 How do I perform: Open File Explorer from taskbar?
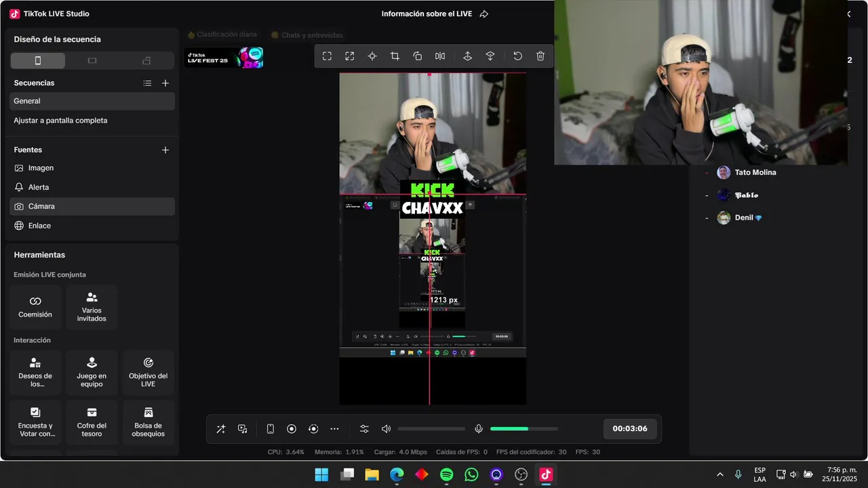pyautogui.click(x=372, y=474)
